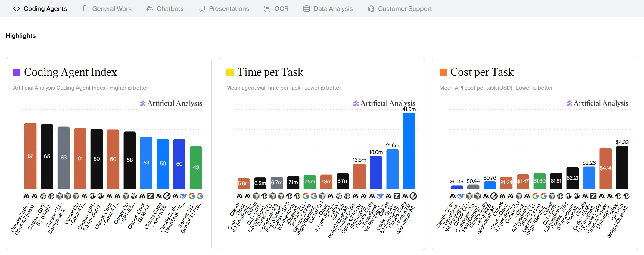The width and height of the screenshot is (644, 255).
Task: Open the General Work tab
Action: click(107, 9)
